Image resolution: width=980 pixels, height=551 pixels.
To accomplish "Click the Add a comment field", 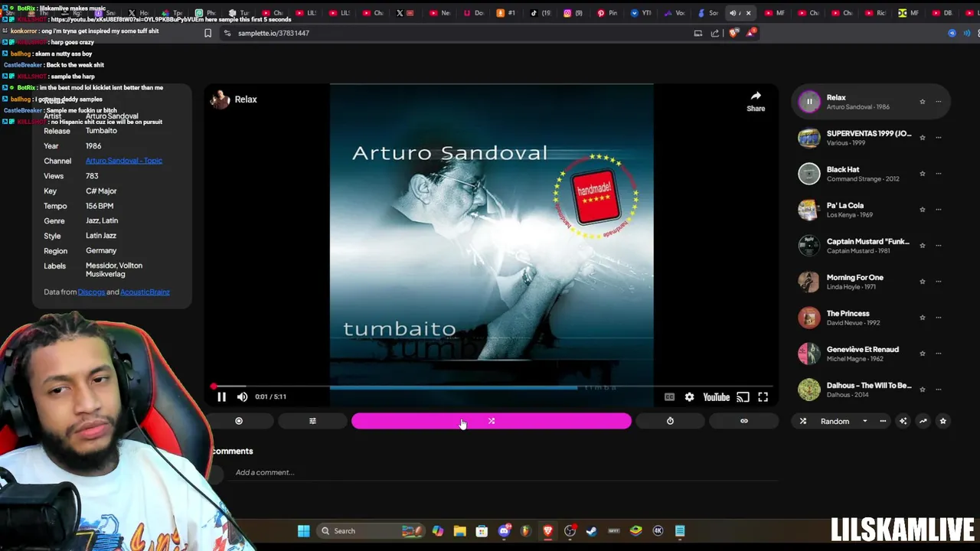I will point(505,472).
